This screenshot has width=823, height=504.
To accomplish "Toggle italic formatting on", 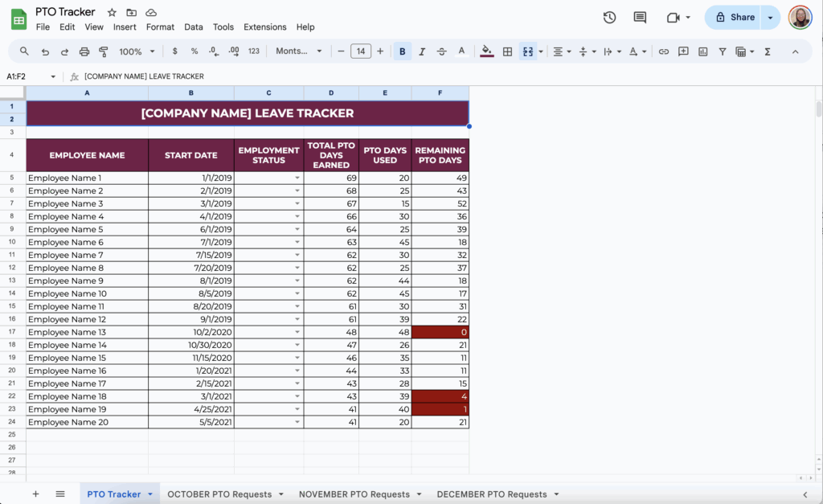I will point(422,50).
